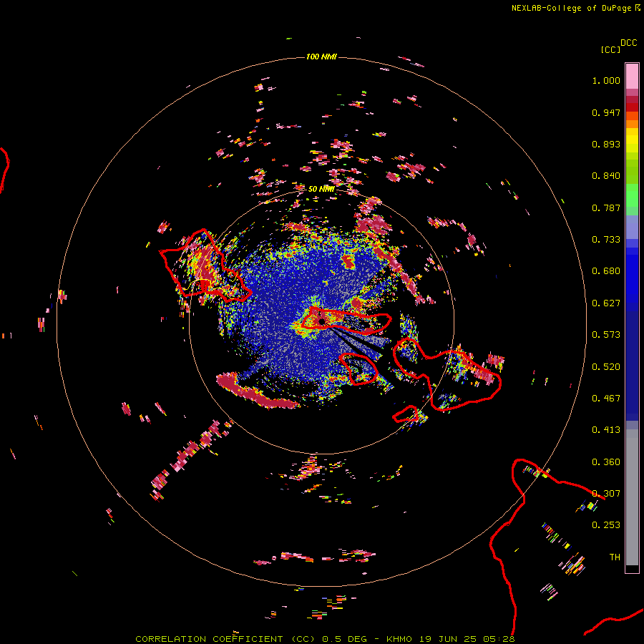Viewport: 644px width, 644px height.
Task: Click the 100 NMI range ring label
Action: (321, 57)
